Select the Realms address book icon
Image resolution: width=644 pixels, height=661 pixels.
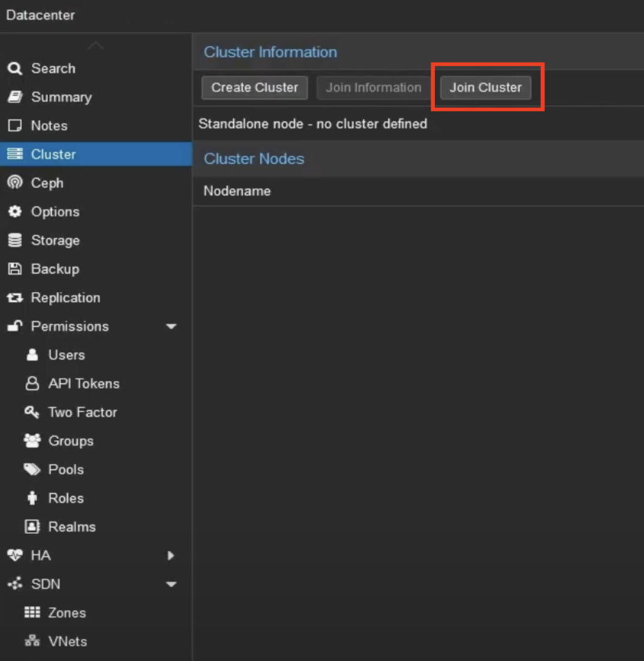tap(32, 527)
